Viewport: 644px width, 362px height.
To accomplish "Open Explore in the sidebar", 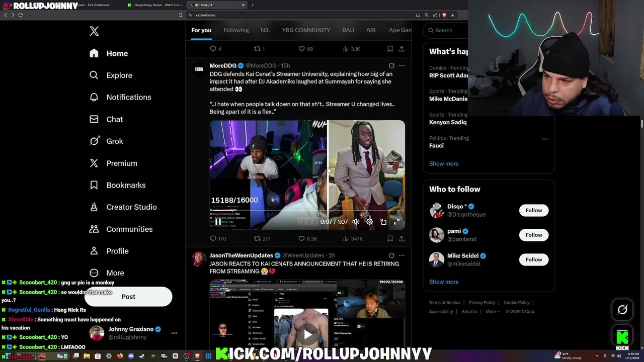I will pyautogui.click(x=111, y=75).
